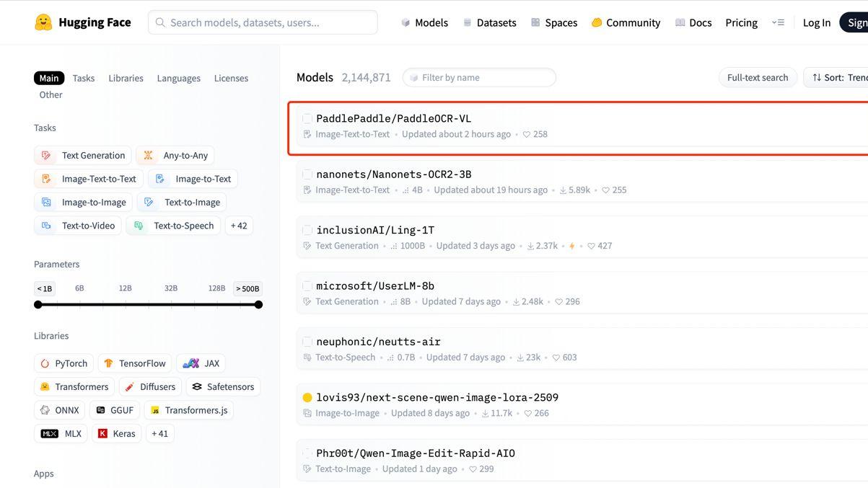Open the Sort: Trending dropdown
The width and height of the screenshot is (868, 488).
[837, 77]
